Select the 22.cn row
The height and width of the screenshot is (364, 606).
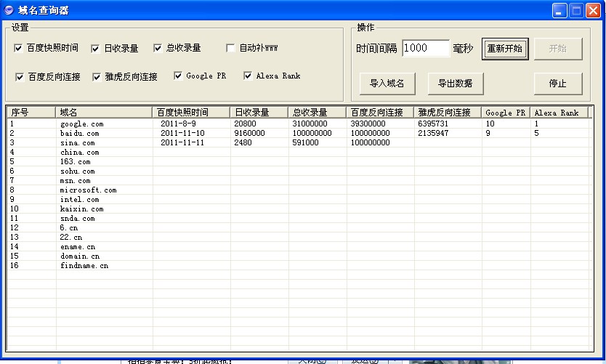coord(299,238)
